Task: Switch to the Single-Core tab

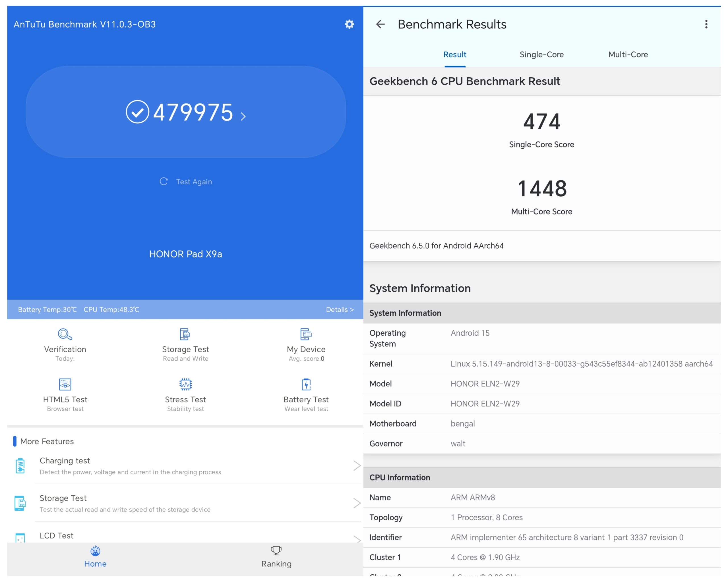Action: coord(542,55)
